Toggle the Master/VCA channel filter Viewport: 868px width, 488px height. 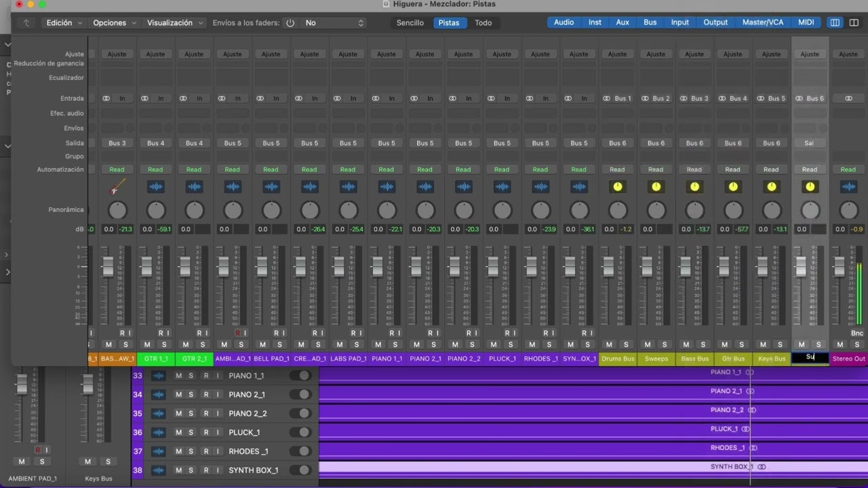click(763, 22)
